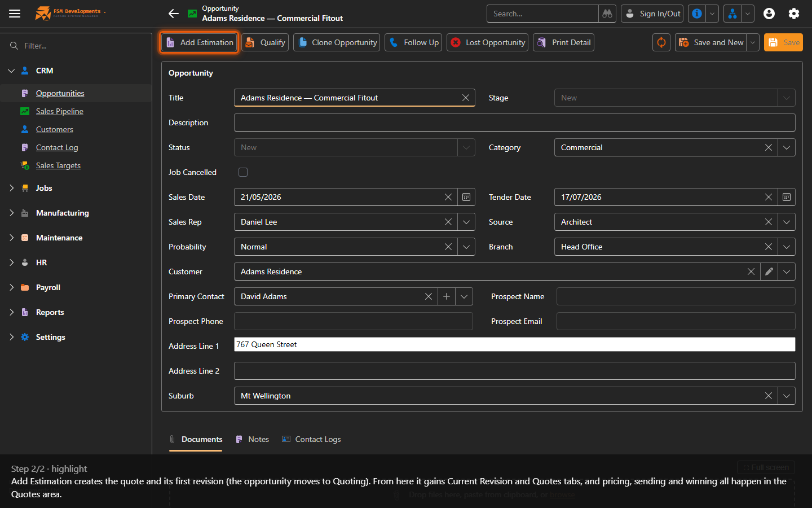
Task: Clear the Primary Contact David Adams
Action: point(429,296)
